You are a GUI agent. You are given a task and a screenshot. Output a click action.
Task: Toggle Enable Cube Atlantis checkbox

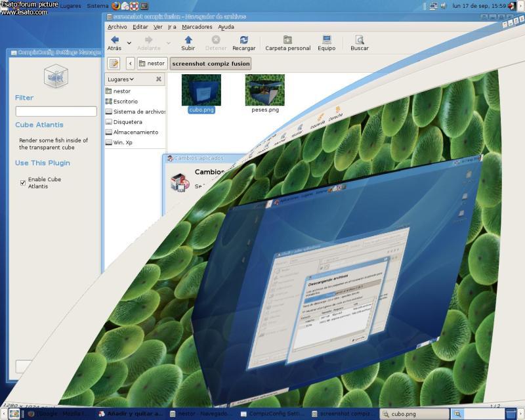click(x=23, y=182)
